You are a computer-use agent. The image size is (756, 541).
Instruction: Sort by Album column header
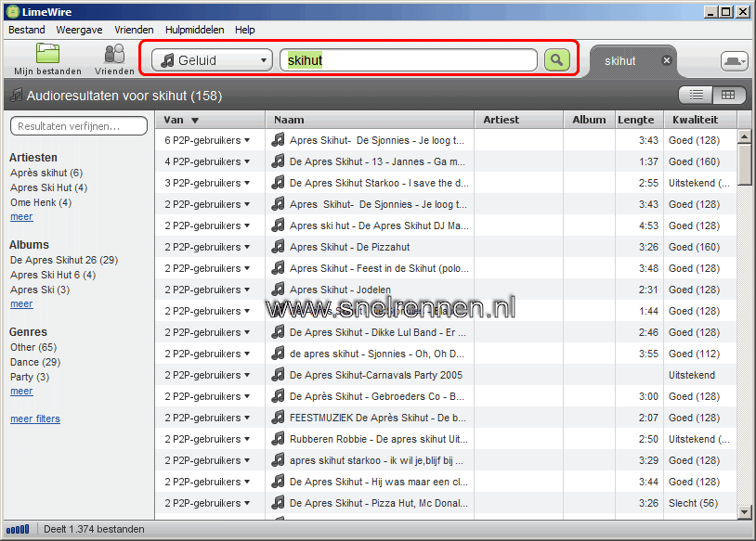point(589,120)
